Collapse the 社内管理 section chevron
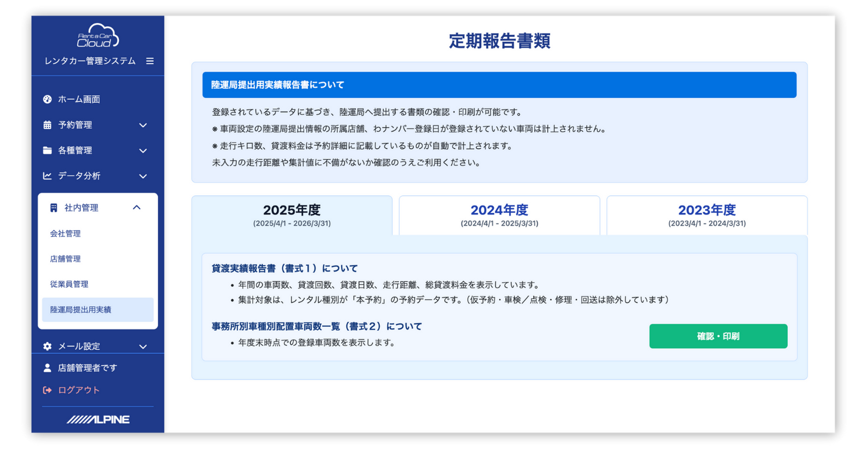Viewport: 868px width, 451px height. [x=137, y=208]
